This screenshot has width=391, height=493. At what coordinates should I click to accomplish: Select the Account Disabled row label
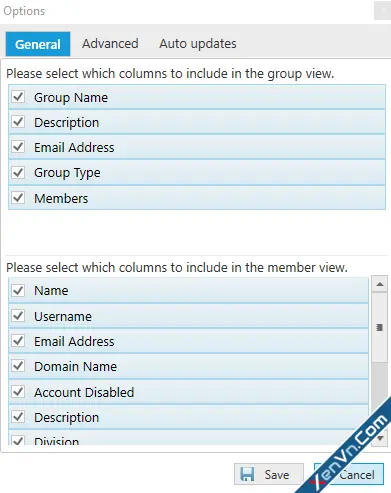pyautogui.click(x=84, y=392)
